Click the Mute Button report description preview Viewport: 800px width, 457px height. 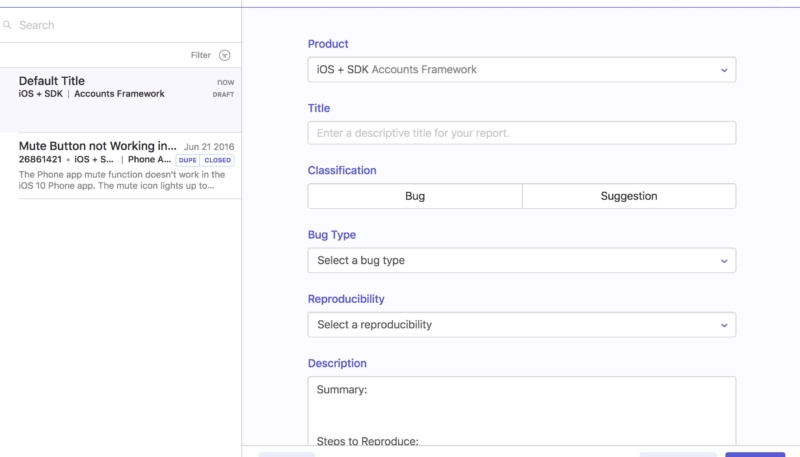coord(115,179)
